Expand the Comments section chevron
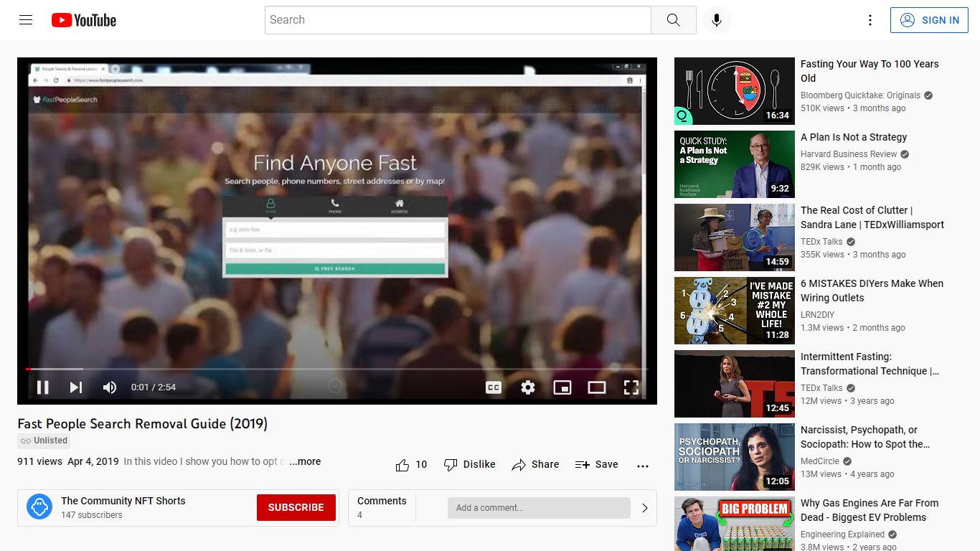This screenshot has width=980, height=551. pyautogui.click(x=645, y=508)
